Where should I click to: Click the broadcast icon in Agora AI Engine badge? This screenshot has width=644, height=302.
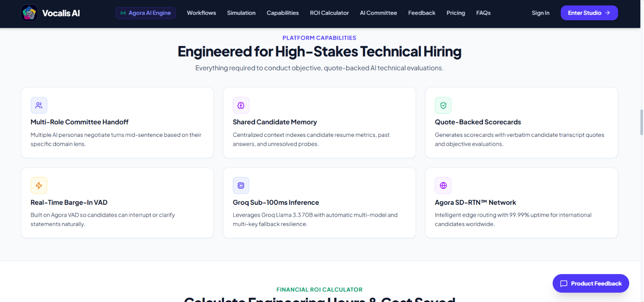coord(123,13)
